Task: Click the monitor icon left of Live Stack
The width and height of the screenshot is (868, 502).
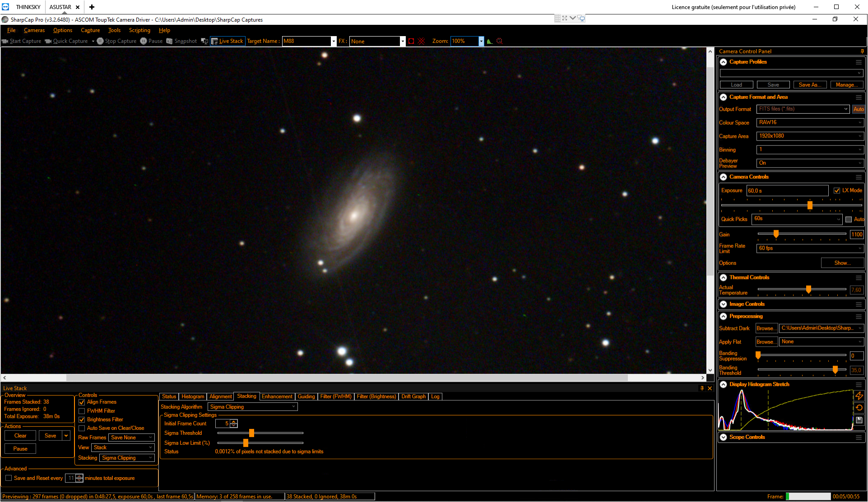Action: [x=204, y=41]
